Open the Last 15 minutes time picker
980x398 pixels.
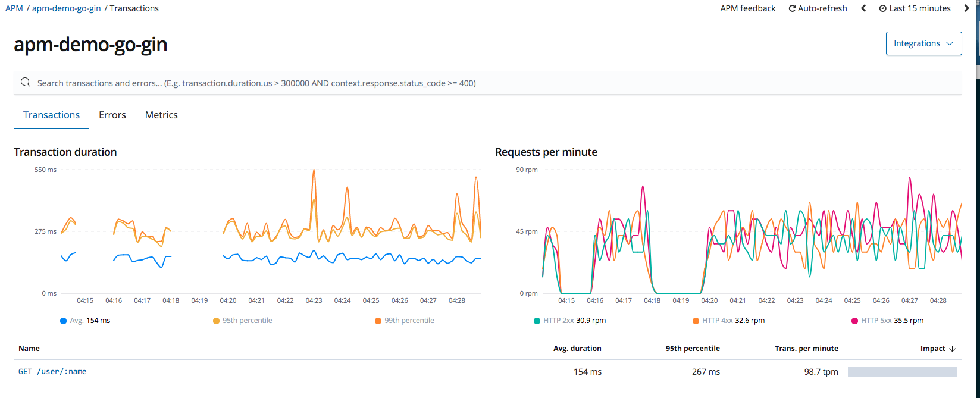click(x=915, y=8)
